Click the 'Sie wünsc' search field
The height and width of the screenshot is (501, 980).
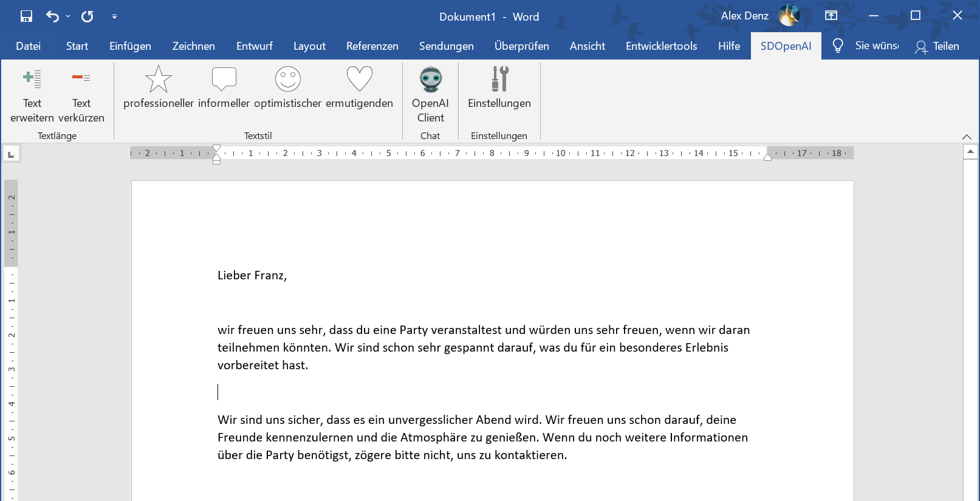877,46
